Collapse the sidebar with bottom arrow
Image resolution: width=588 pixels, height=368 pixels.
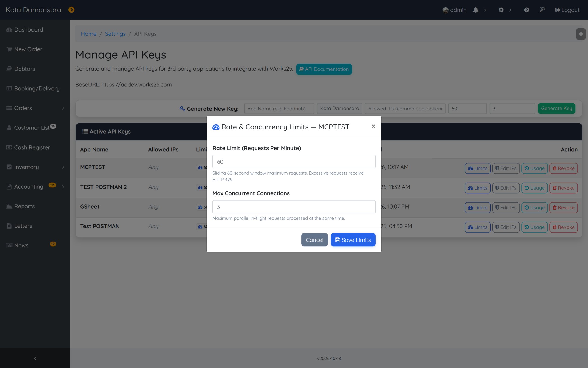click(35, 358)
